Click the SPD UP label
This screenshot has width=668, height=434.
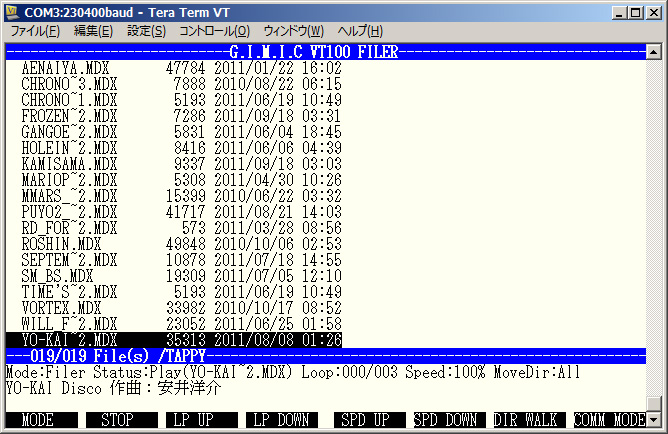(x=362, y=420)
